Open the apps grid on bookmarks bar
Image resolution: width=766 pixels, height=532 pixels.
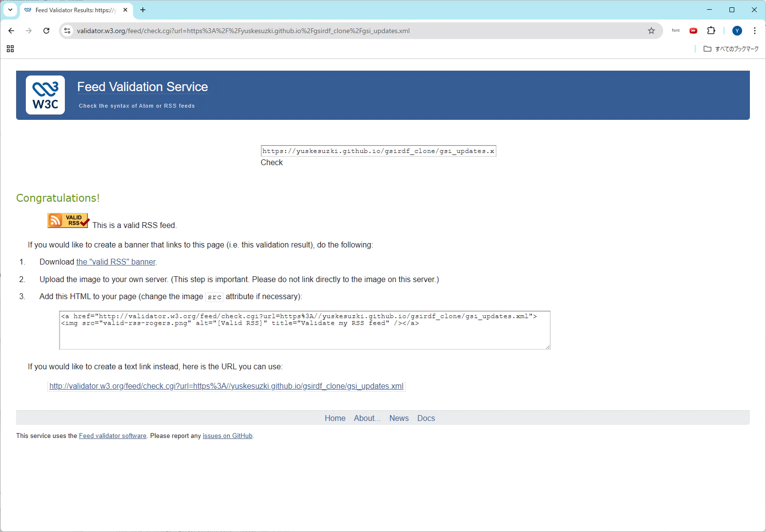click(x=10, y=49)
